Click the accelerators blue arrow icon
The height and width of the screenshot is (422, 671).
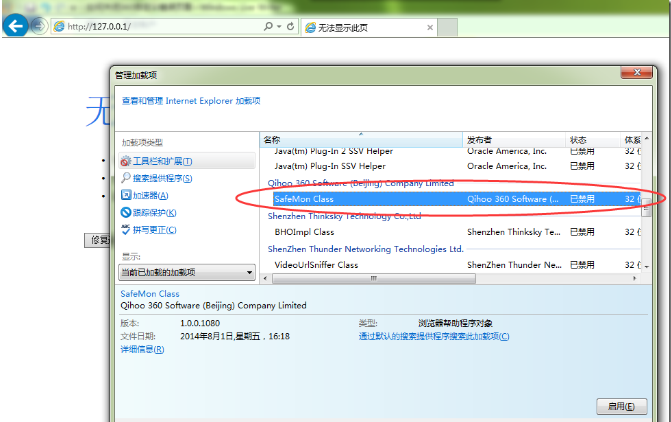pos(125,195)
